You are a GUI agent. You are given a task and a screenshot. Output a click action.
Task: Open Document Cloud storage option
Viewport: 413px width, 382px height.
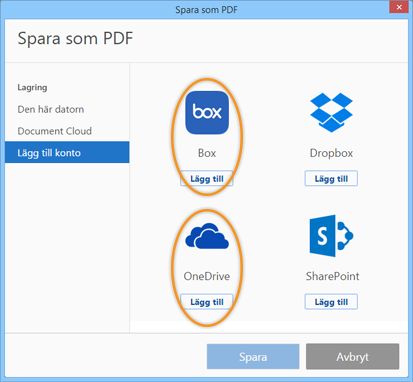(55, 131)
